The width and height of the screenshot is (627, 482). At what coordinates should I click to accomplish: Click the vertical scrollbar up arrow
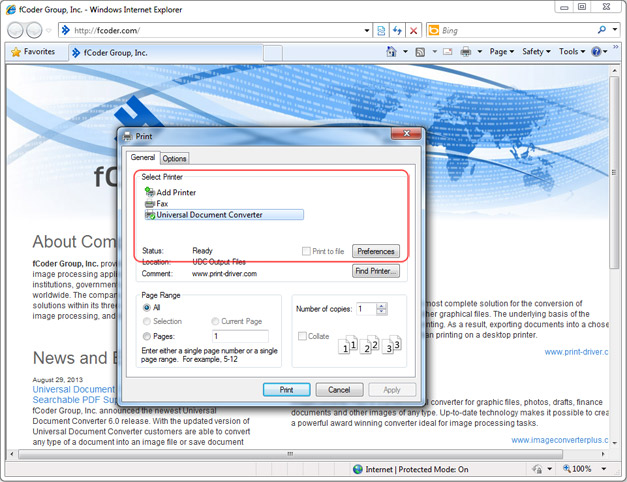[x=615, y=71]
